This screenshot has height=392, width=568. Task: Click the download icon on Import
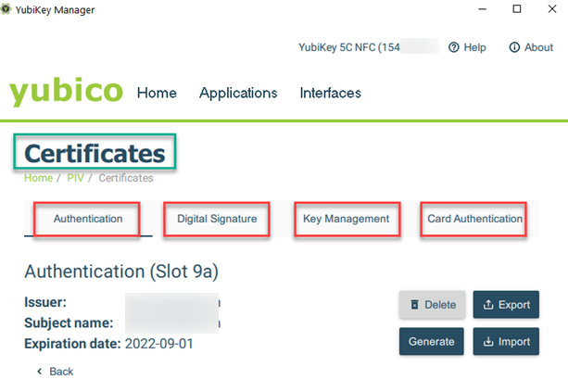coord(488,342)
